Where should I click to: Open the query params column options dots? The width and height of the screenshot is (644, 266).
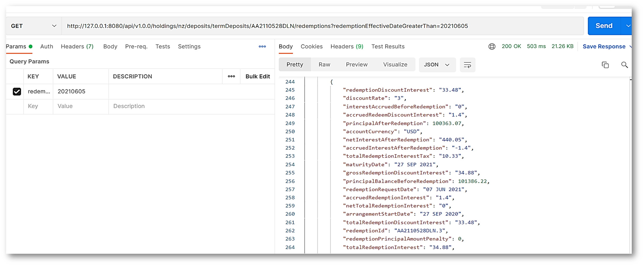click(x=231, y=76)
